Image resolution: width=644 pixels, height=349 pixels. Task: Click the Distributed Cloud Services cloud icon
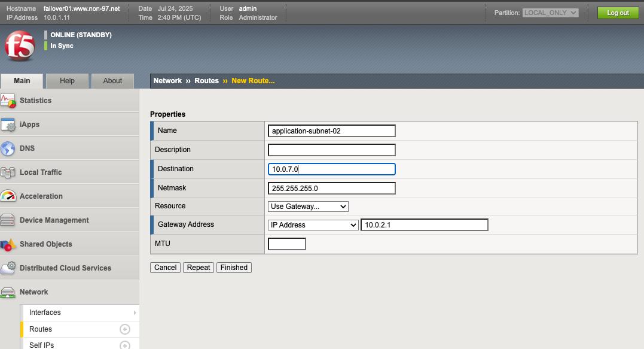coord(8,268)
